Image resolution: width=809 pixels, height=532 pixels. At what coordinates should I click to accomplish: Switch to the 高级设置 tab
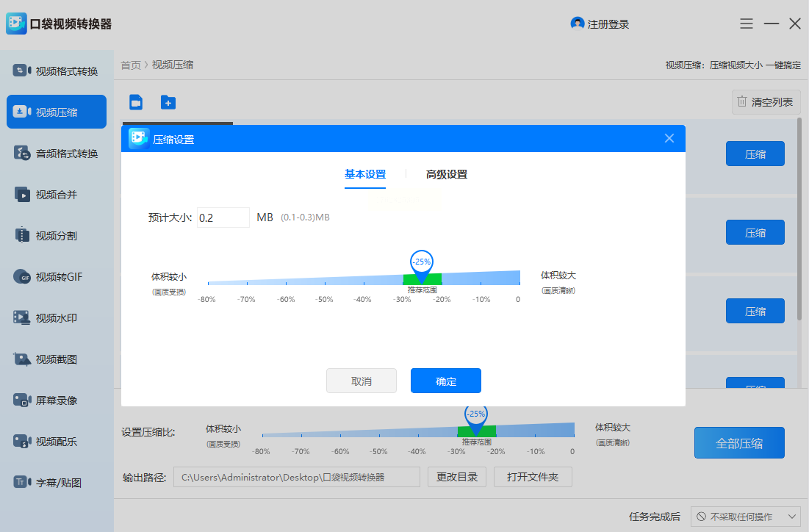click(x=447, y=175)
